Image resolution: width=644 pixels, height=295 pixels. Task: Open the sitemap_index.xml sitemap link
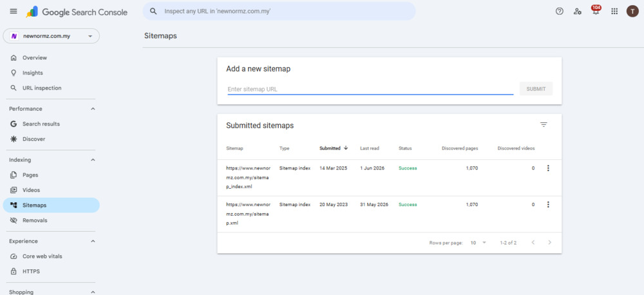coord(249,177)
